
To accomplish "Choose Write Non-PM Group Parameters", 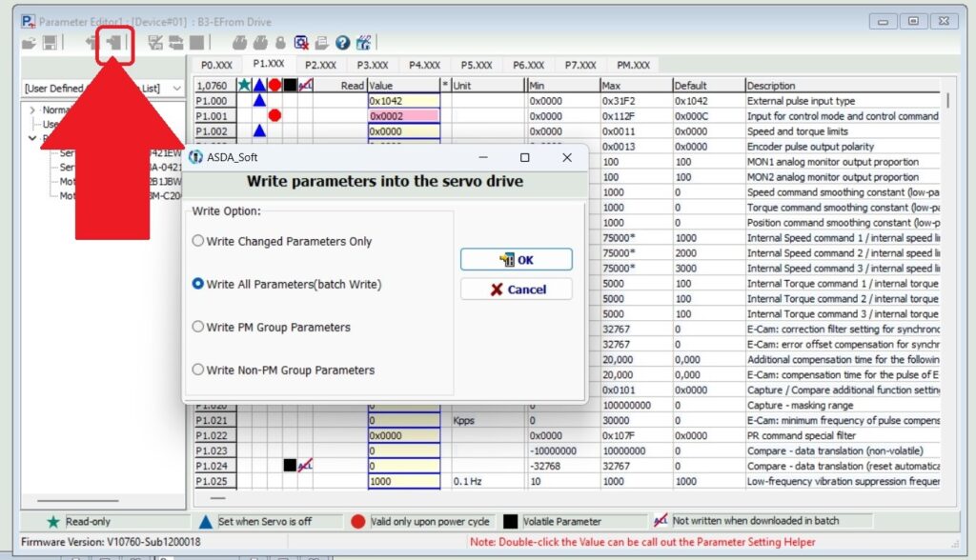I will (x=198, y=370).
